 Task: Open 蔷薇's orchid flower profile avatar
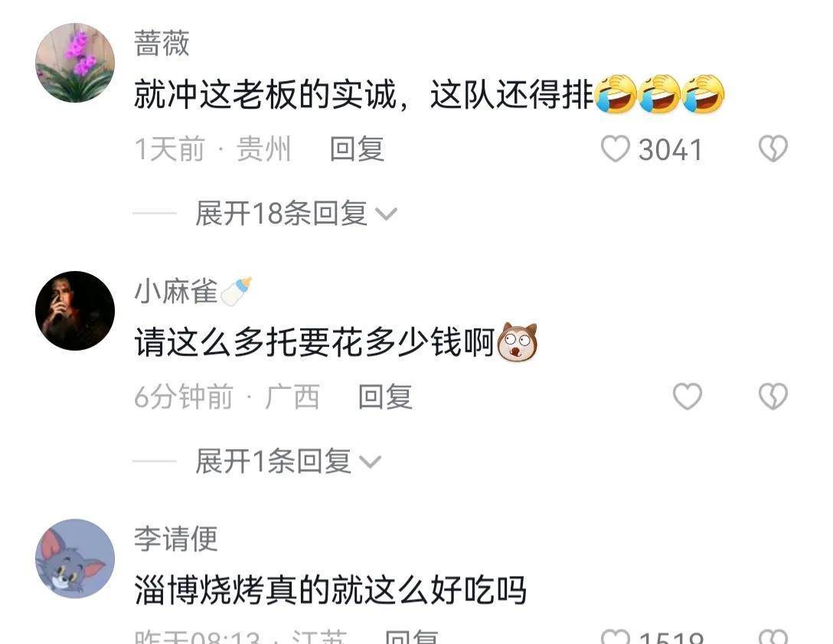click(x=75, y=63)
